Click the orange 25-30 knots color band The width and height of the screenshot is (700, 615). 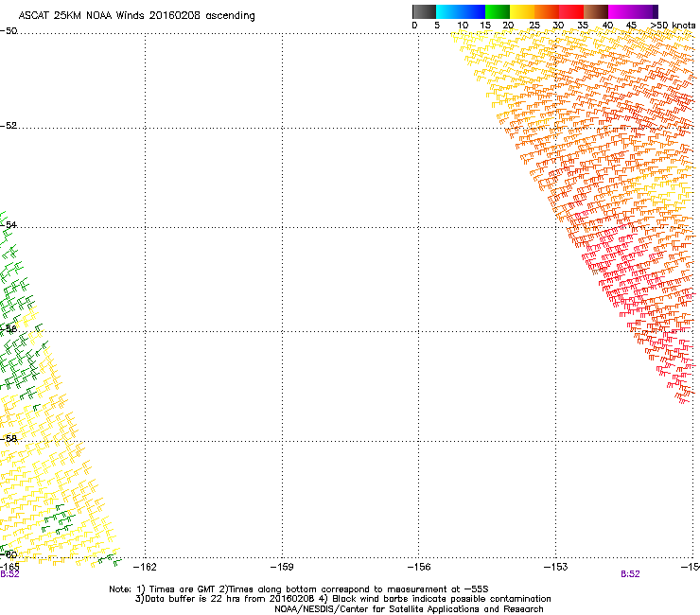point(547,11)
